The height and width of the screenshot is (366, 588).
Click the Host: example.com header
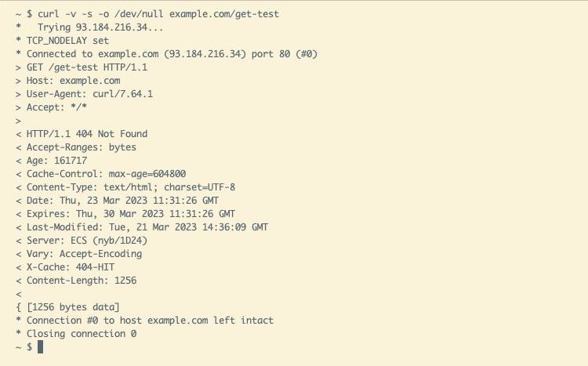point(74,81)
